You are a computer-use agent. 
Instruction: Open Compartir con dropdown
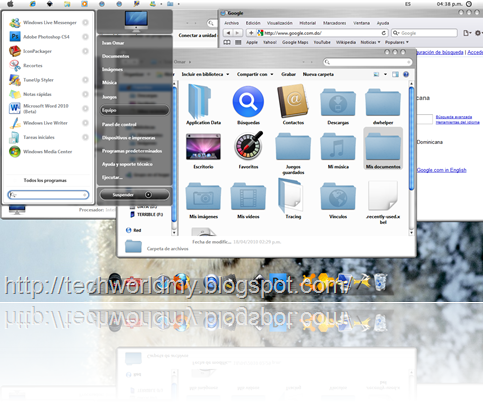(255, 74)
